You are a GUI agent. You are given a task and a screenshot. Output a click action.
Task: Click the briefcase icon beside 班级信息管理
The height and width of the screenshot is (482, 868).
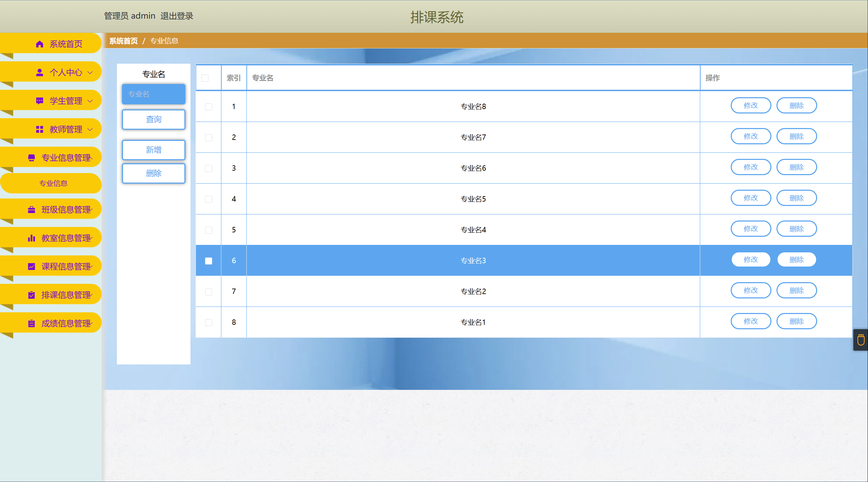(32, 210)
